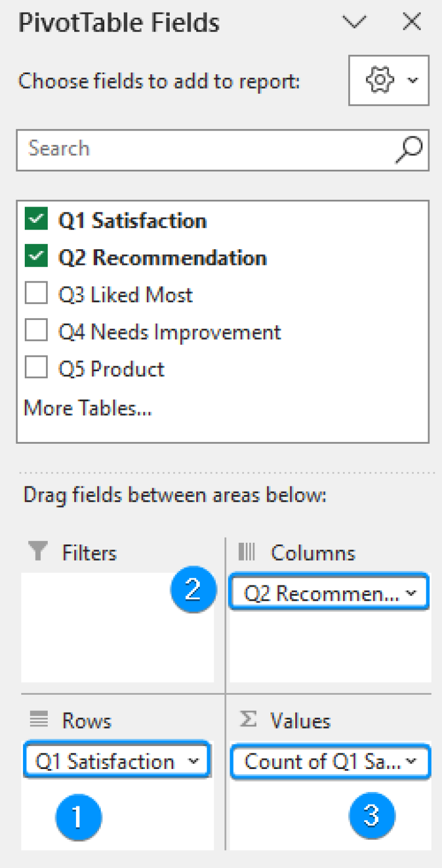Uncheck the Q2 Recommendation field
Viewport: 442px width, 868px height.
pyautogui.click(x=36, y=257)
